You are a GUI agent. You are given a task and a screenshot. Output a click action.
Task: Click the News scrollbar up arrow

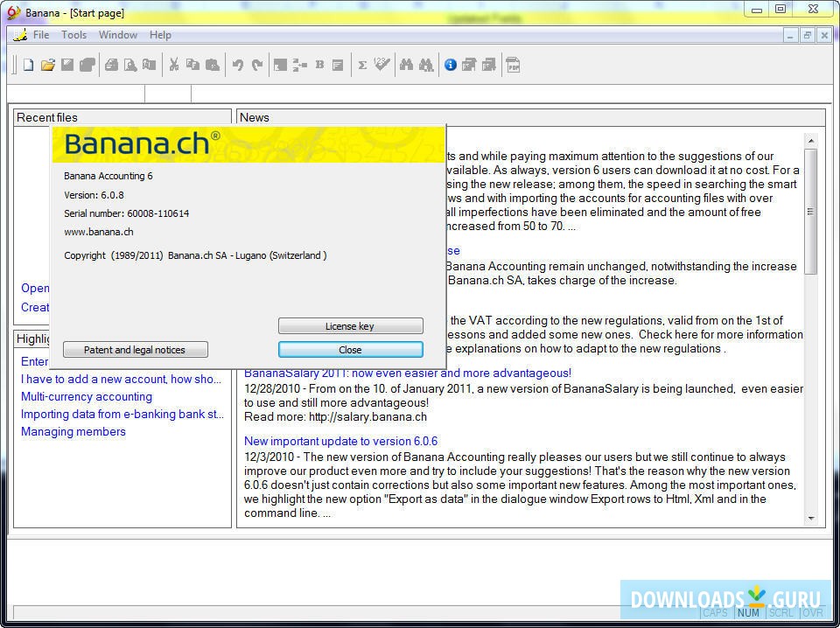pos(811,141)
